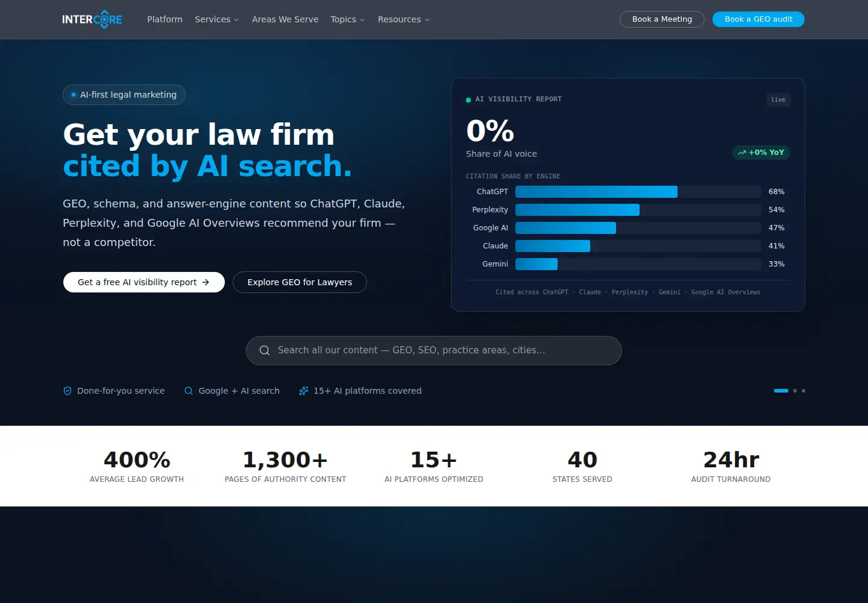Click the 1,300+ Pages of Authority Content stat
This screenshot has width=868, height=603.
tap(286, 466)
